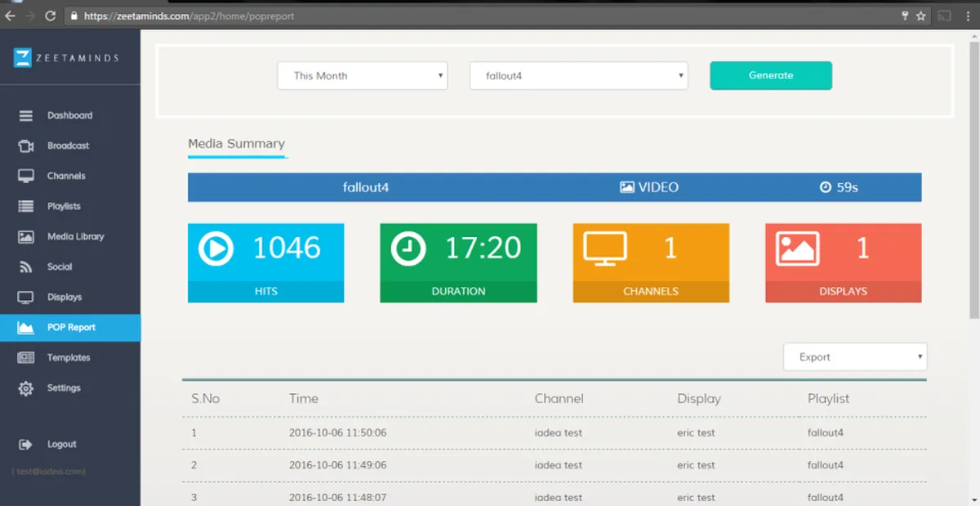Screen dimensions: 980x506
Task: Reload the page with refresh icon
Action: coord(51,16)
